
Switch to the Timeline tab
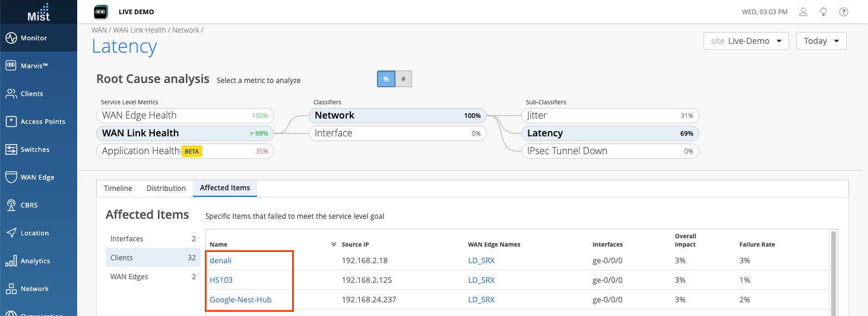pos(118,188)
